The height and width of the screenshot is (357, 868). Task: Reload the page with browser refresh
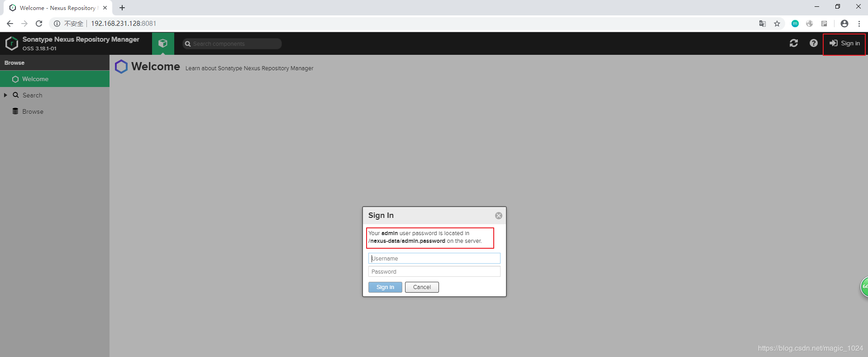pyautogui.click(x=39, y=24)
